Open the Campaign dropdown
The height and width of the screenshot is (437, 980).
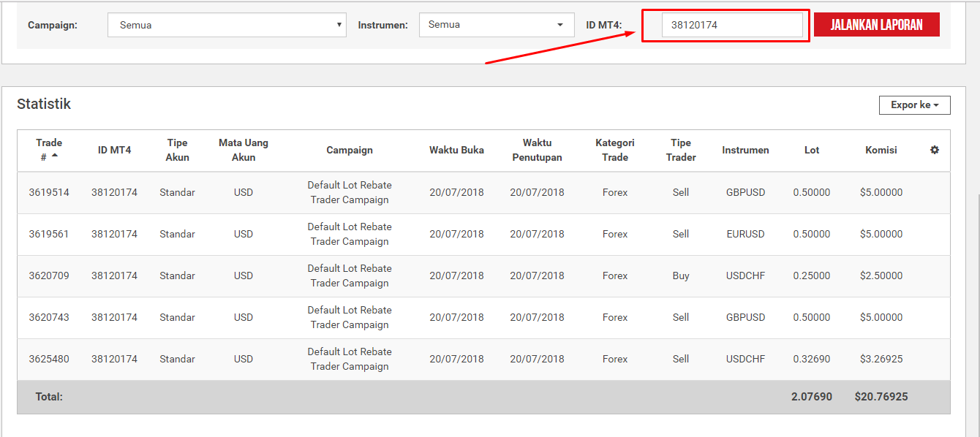[227, 25]
